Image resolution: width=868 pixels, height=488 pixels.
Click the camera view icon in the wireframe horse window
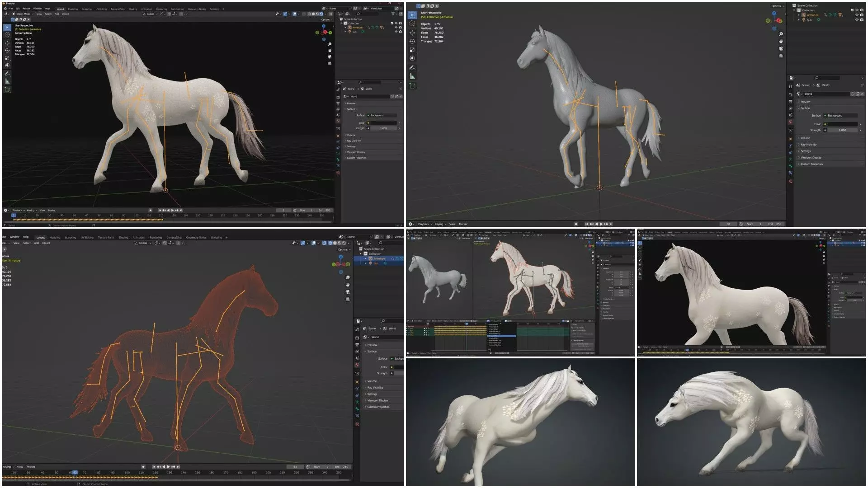point(347,292)
